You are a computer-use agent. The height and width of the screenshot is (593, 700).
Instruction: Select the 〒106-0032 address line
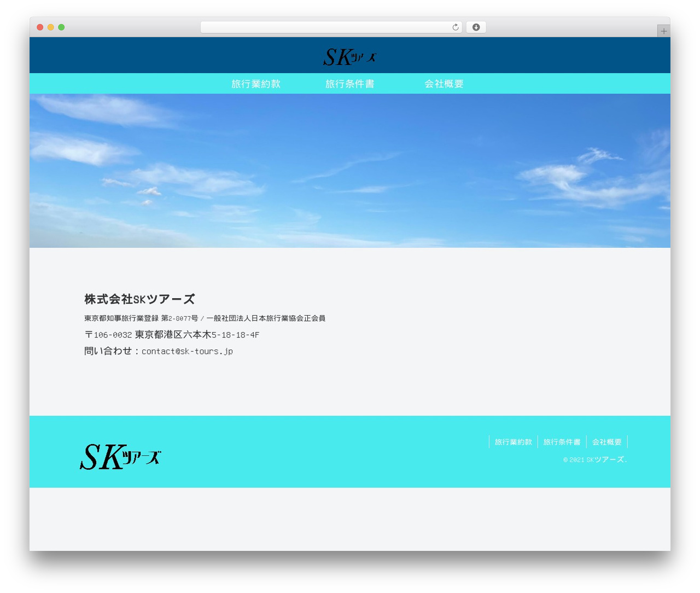coord(172,335)
